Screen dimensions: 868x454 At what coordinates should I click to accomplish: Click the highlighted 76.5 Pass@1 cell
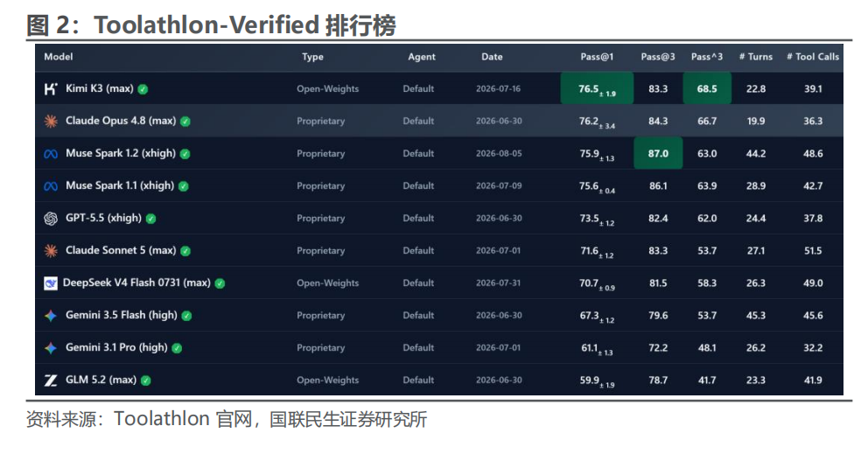click(x=597, y=88)
